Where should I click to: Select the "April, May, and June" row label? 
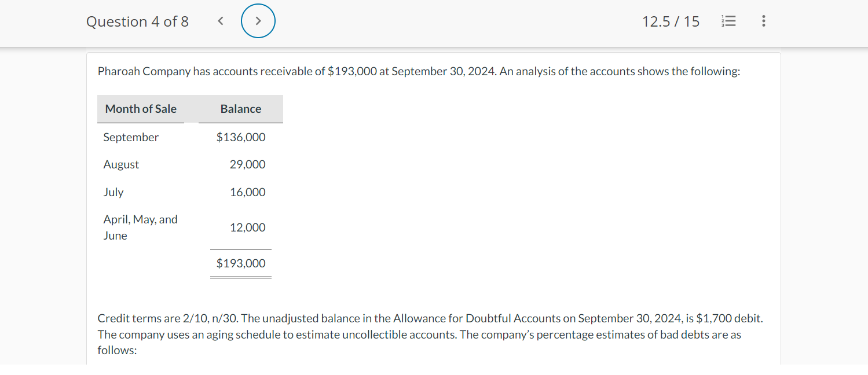(x=140, y=227)
